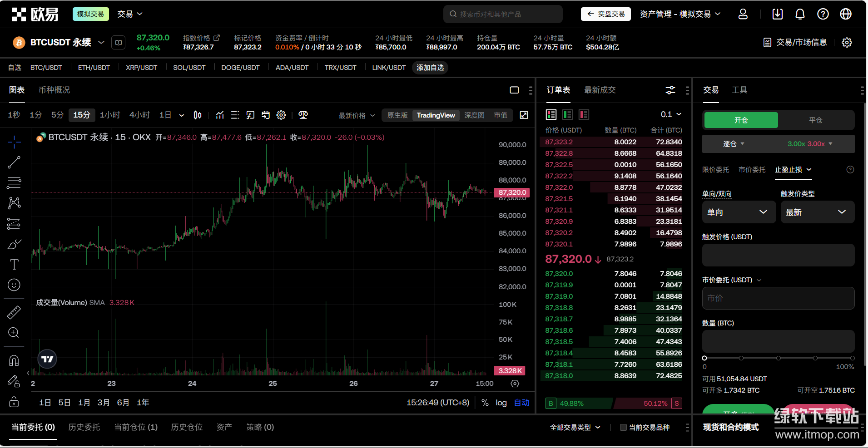868x448 pixels.
Task: Expand the 单向 direction dropdown
Action: (x=738, y=212)
